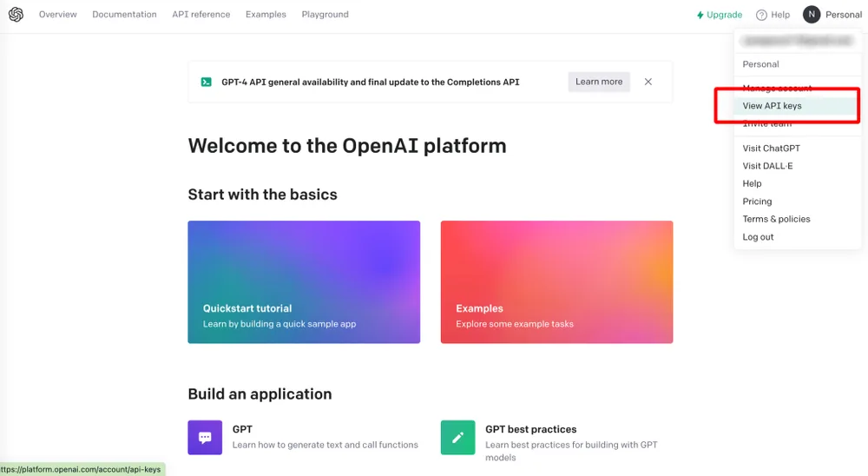This screenshot has height=476, width=868.
Task: Go to Documentation in top navigation
Action: tap(124, 15)
